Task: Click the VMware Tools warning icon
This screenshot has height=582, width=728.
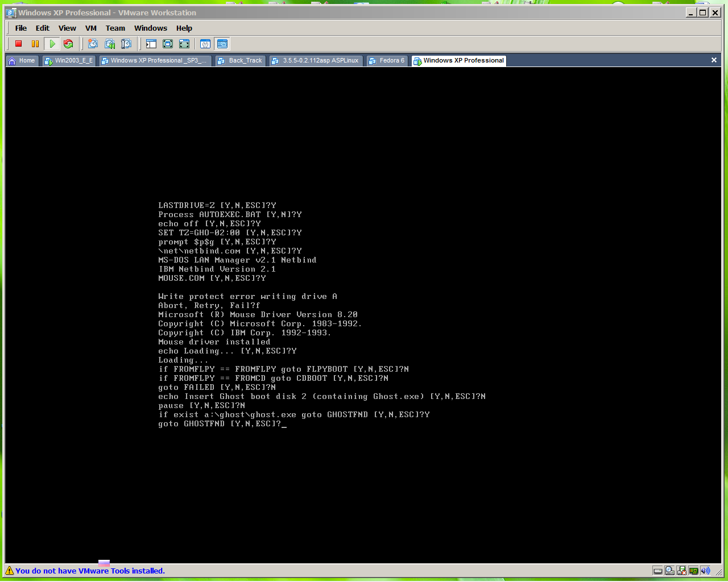Action: click(x=10, y=571)
